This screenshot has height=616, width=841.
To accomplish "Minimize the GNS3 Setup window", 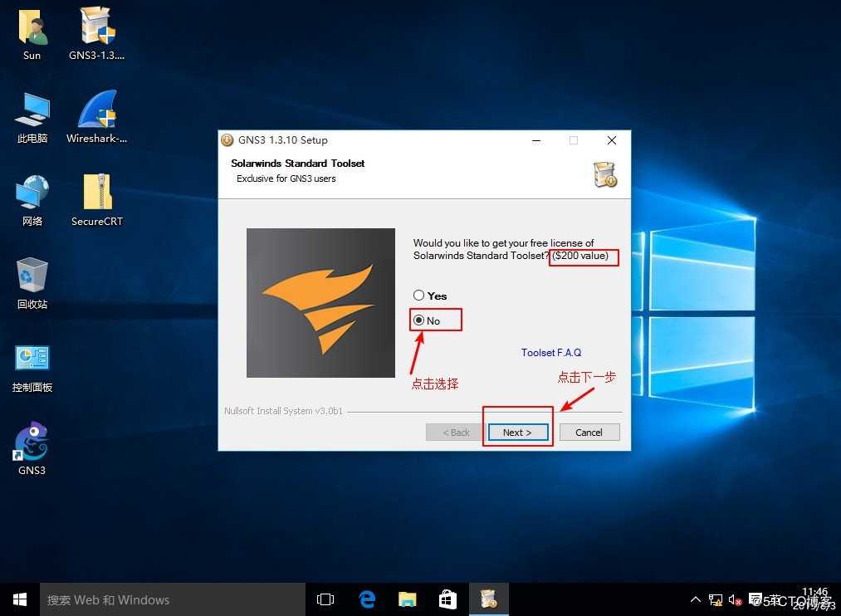I will click(536, 140).
